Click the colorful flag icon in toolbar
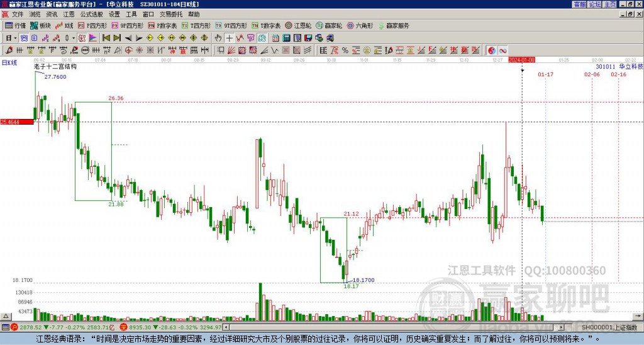Image resolution: width=644 pixels, height=345 pixels. 93,38
